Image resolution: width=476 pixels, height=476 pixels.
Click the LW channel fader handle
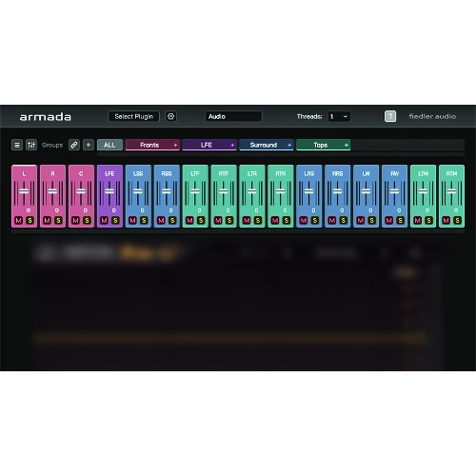coord(367,191)
